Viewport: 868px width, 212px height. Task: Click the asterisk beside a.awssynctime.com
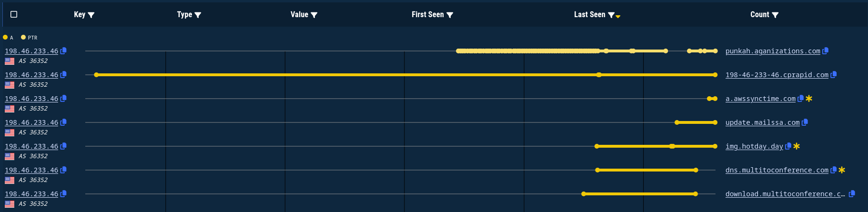pyautogui.click(x=809, y=98)
